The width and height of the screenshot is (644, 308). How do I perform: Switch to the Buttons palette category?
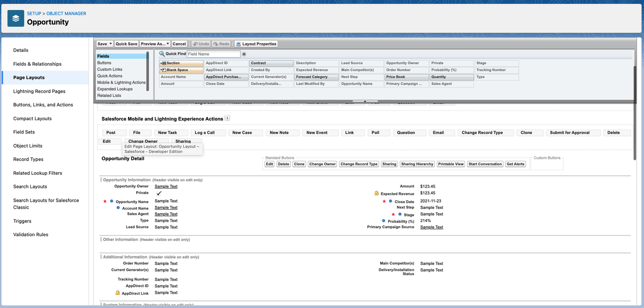click(104, 62)
